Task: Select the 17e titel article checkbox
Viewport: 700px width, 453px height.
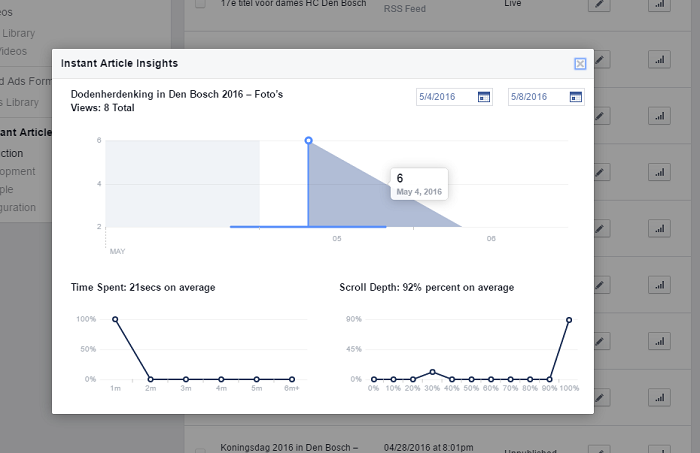Action: point(200,5)
